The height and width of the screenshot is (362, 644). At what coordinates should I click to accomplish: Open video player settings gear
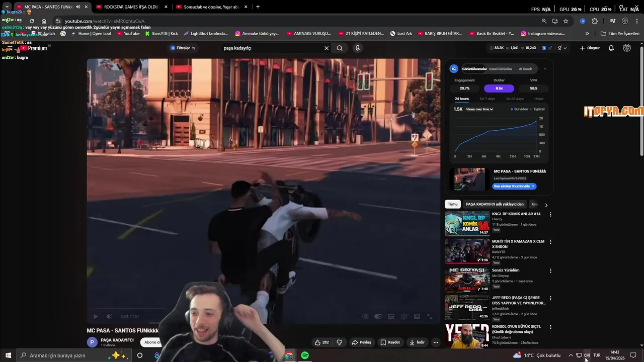point(404,316)
